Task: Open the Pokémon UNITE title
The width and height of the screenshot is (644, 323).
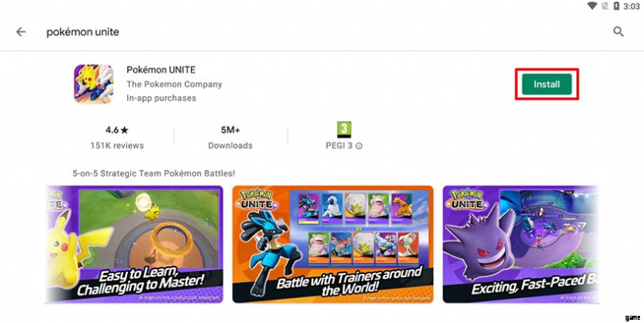Action: (161, 70)
